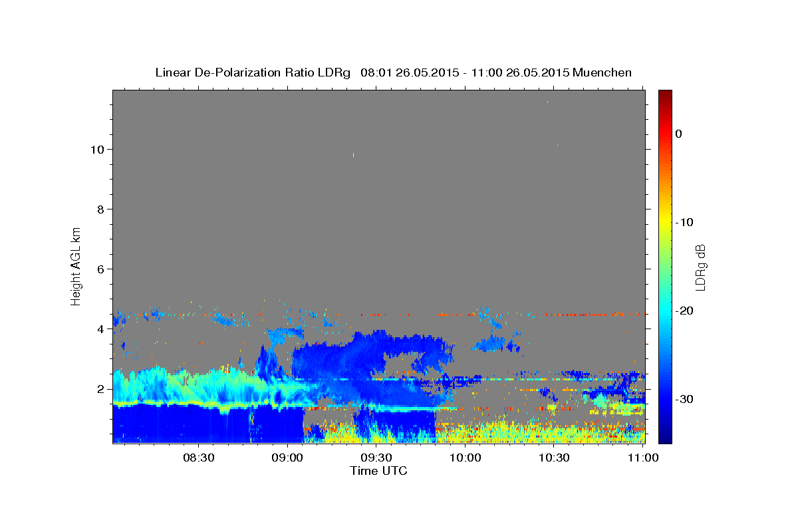Click the height tick label 6

click(100, 269)
